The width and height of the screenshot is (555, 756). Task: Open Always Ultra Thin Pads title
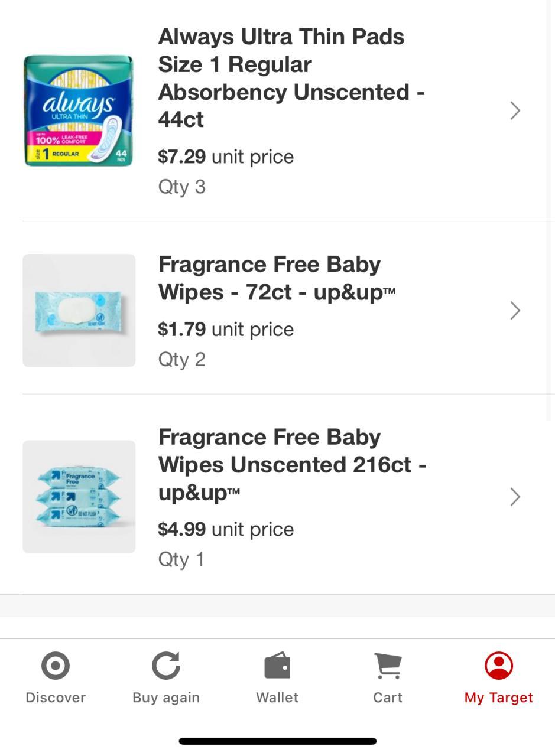(291, 78)
